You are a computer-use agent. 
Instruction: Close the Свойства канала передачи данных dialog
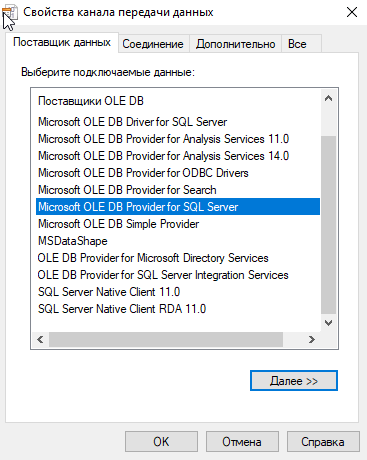click(352, 12)
